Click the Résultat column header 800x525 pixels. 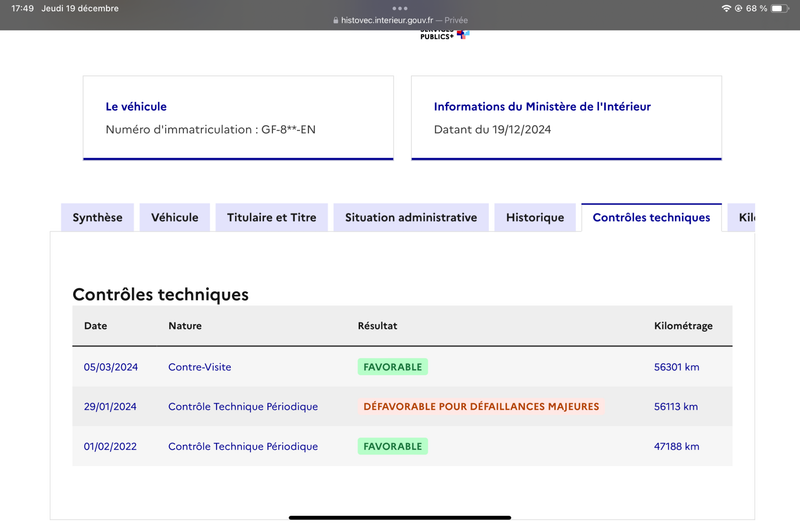click(377, 326)
